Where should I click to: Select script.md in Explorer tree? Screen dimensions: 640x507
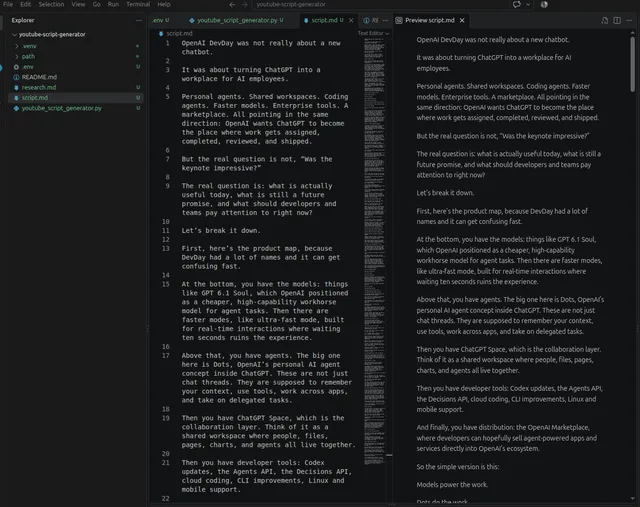coord(76,98)
